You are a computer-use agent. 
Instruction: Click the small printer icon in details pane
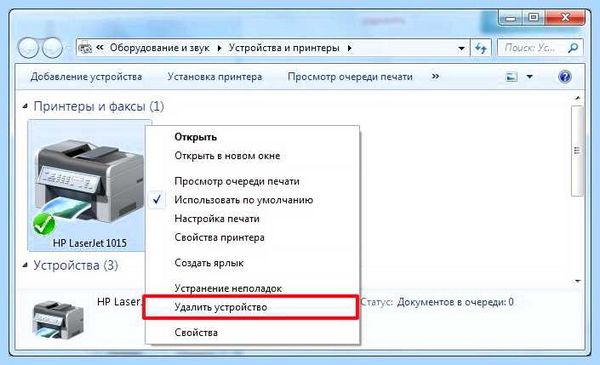point(58,319)
